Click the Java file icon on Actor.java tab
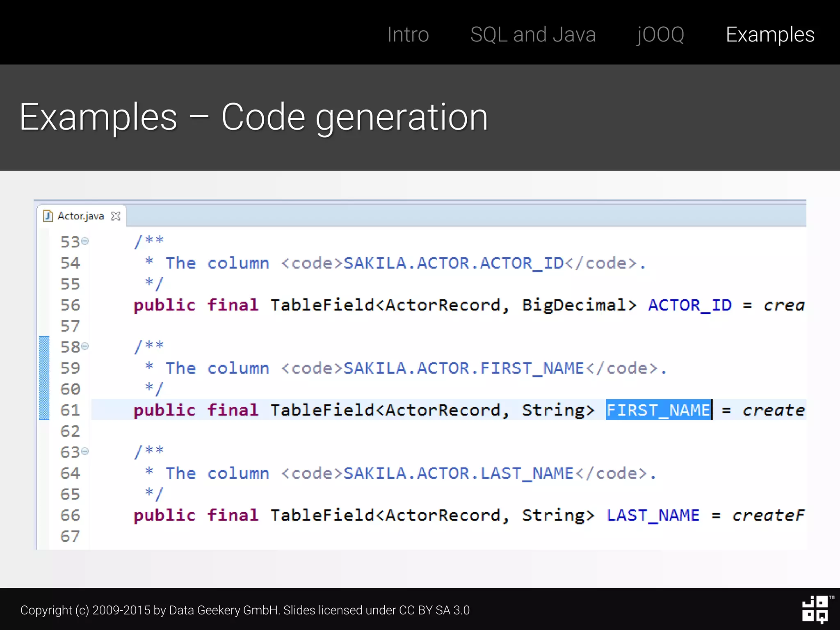 point(48,216)
